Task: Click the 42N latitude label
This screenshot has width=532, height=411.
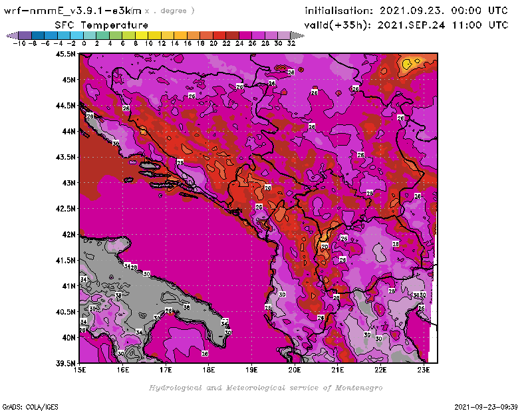Action: pyautogui.click(x=67, y=234)
